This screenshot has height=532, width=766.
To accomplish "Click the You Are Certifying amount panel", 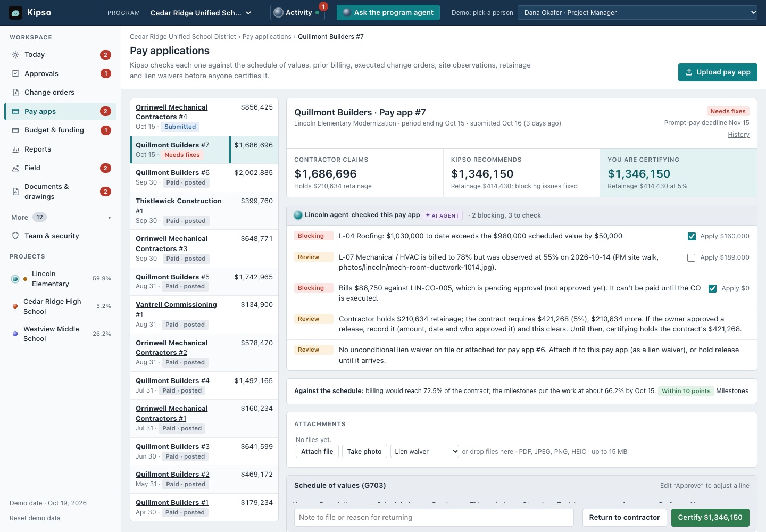I will 678,173.
